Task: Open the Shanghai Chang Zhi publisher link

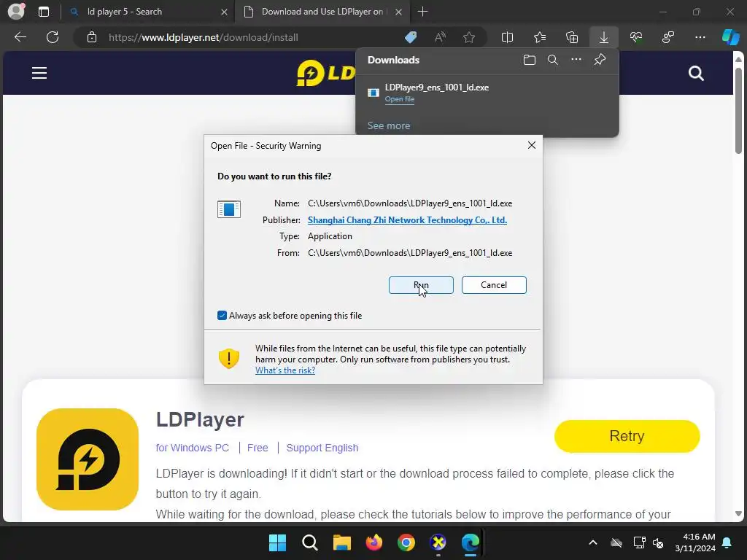Action: [407, 220]
